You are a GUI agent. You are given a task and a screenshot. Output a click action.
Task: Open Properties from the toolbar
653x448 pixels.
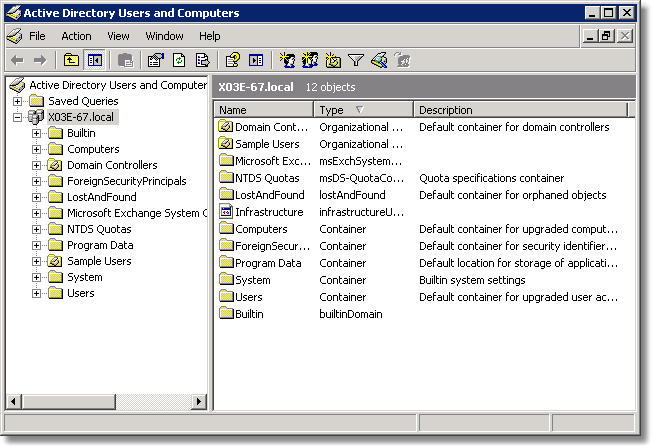pos(156,61)
